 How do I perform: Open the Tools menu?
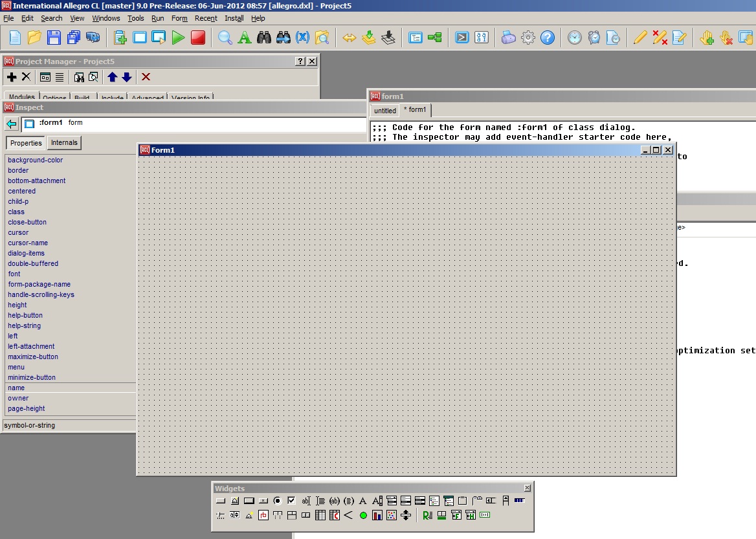[136, 18]
